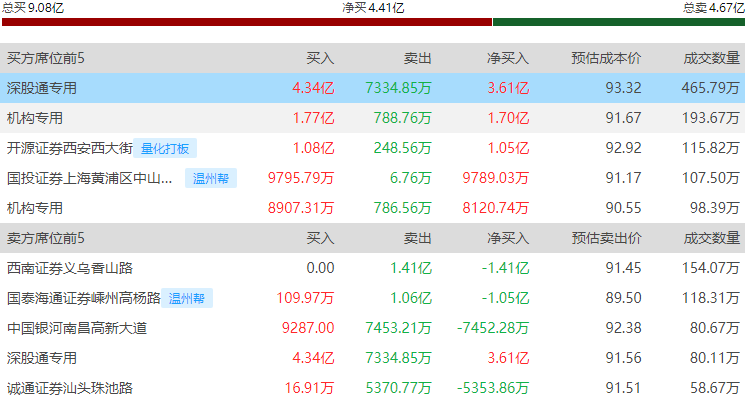Click the 卖方席位前5 header
This screenshot has width=745, height=398.
coord(46,238)
